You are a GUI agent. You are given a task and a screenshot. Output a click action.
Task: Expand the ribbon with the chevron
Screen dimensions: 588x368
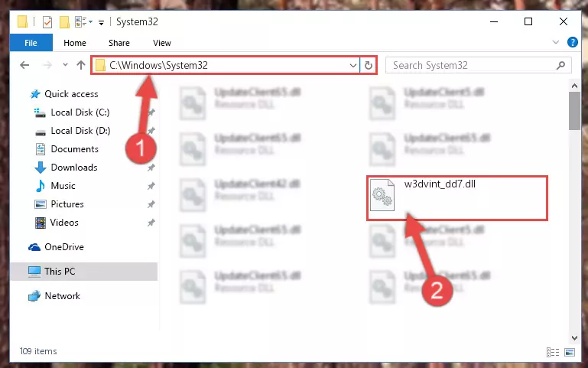(556, 42)
